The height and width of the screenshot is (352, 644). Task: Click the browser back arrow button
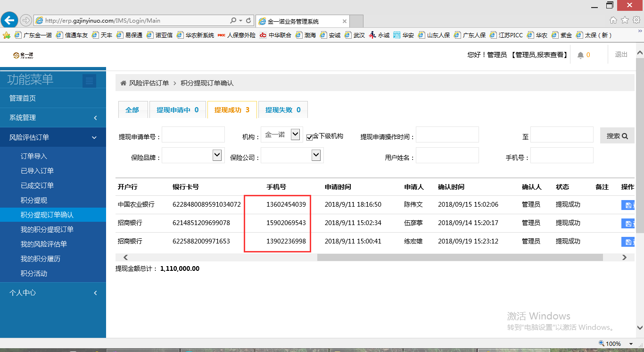(9, 20)
